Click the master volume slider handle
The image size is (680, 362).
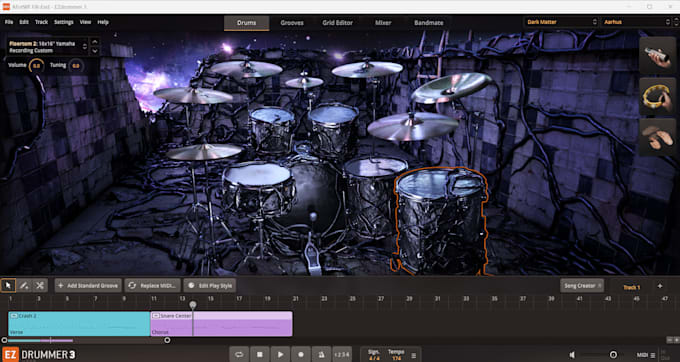click(613, 355)
